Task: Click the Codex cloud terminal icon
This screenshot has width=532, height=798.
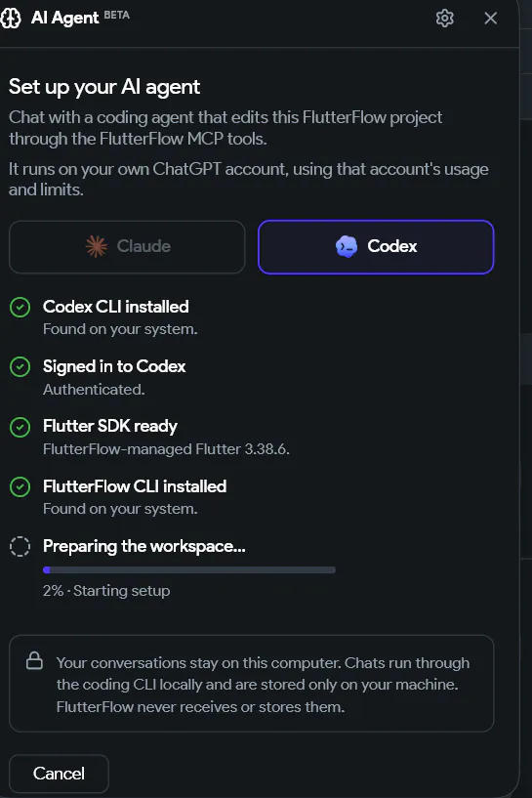Action: click(x=347, y=247)
